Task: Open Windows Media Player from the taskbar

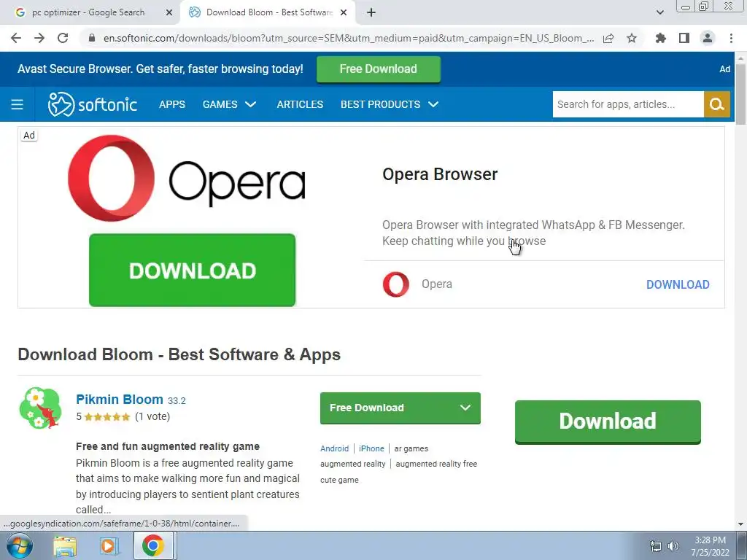Action: 108,546
